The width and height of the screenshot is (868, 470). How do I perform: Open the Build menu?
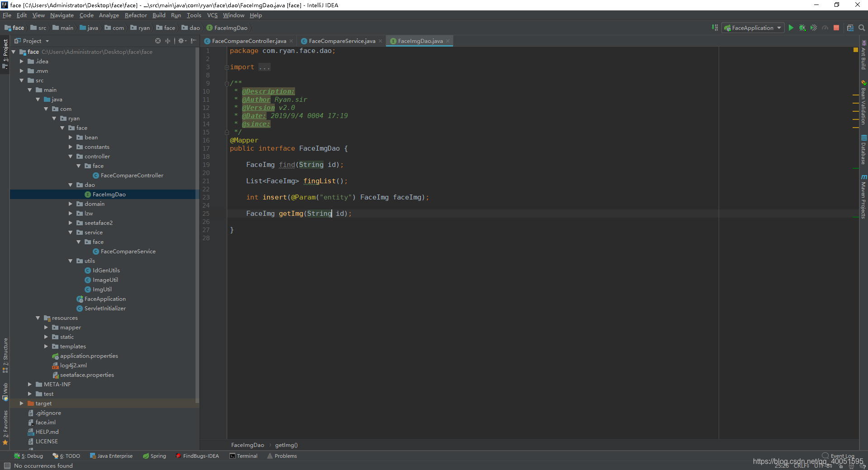pos(159,15)
